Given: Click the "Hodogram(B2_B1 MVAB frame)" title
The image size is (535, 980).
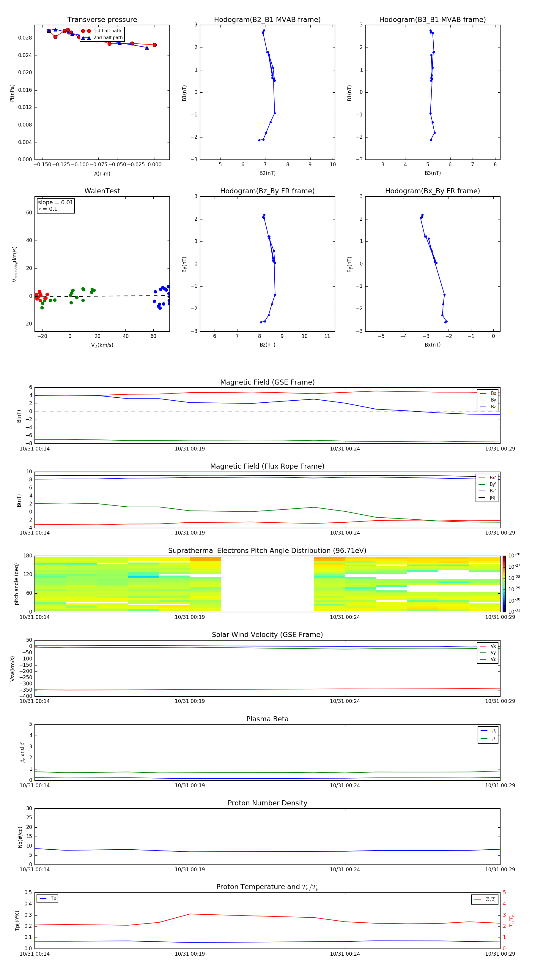Looking at the screenshot, I should [x=267, y=20].
